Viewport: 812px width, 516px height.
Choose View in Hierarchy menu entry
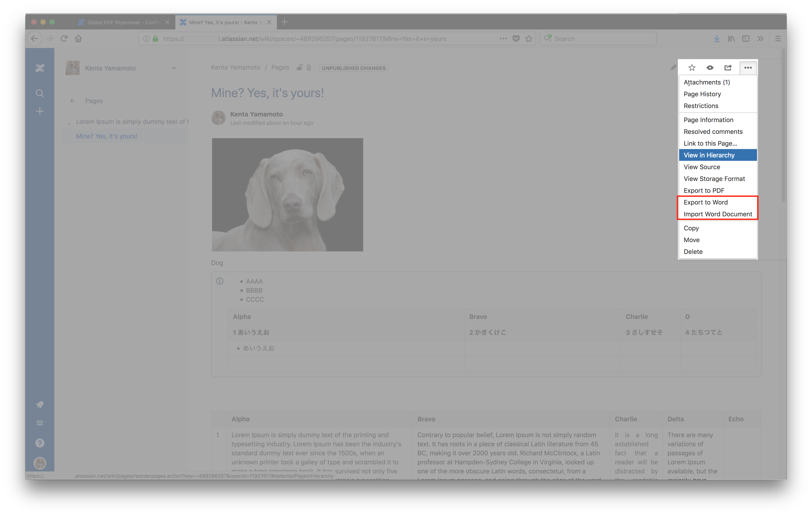coord(709,155)
